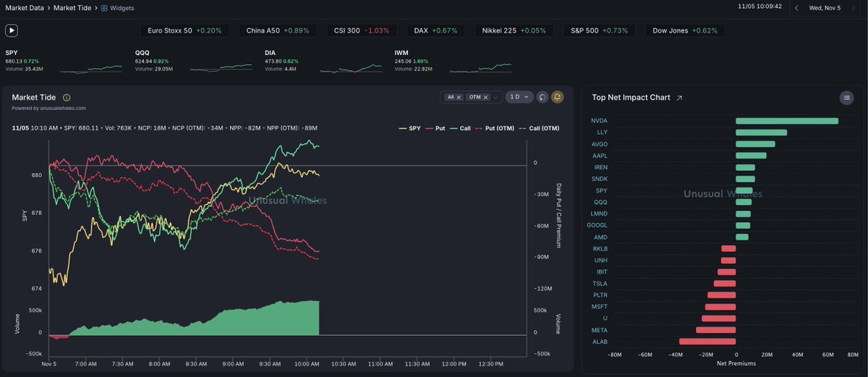Click TSLA ticker label

point(600,284)
